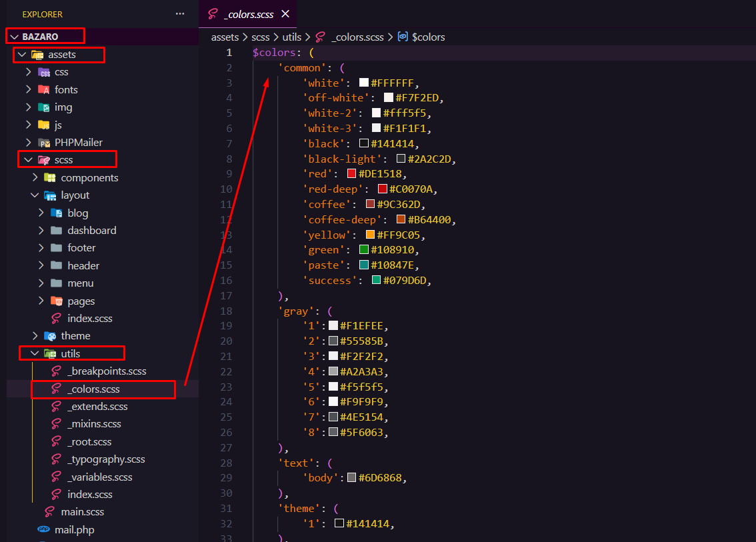Open _mixins.scss from utils folder
Image resolution: width=756 pixels, height=542 pixels.
pos(94,424)
